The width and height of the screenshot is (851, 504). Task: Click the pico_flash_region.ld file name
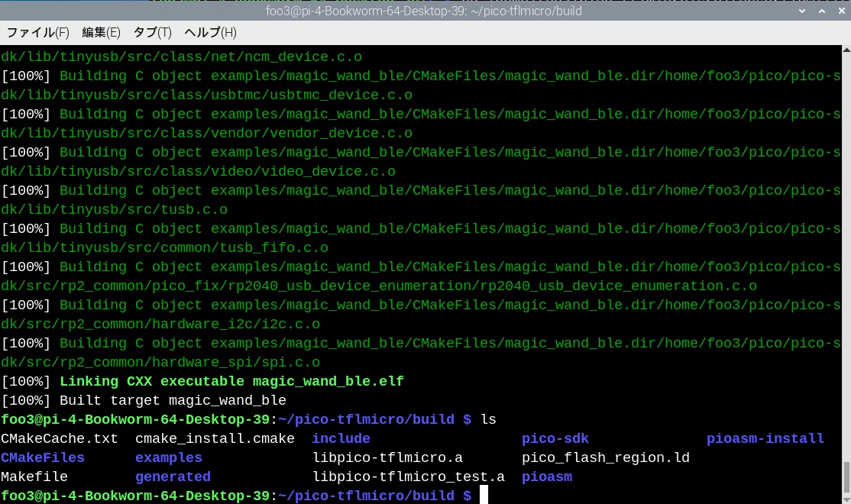[605, 457]
